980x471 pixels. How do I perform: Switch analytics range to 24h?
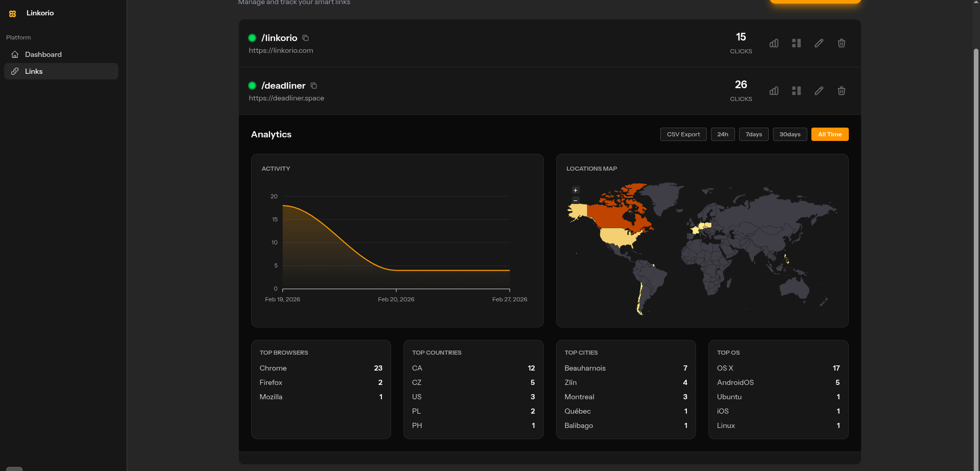[723, 134]
